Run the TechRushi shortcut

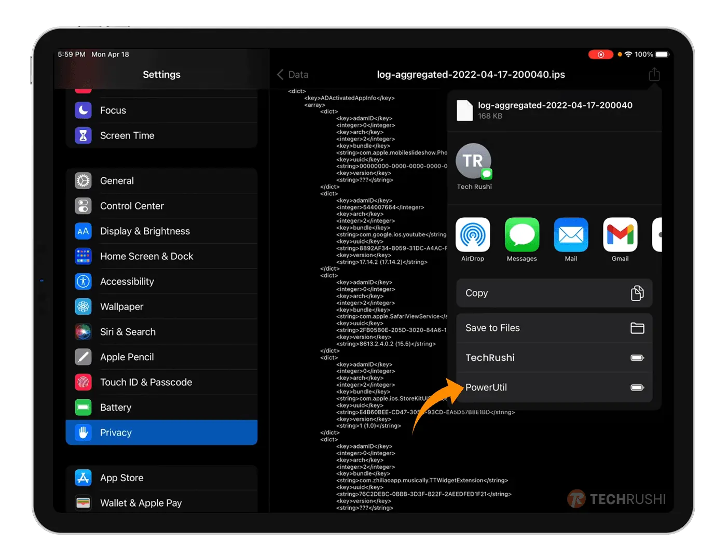(554, 358)
